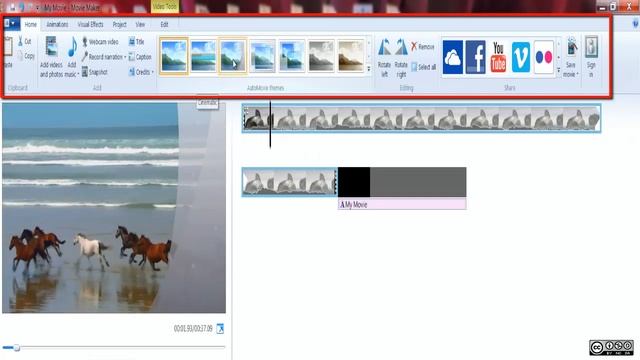Screen dimensions: 640x360
Task: Click the playhead marker in the storyboard
Action: [270, 124]
